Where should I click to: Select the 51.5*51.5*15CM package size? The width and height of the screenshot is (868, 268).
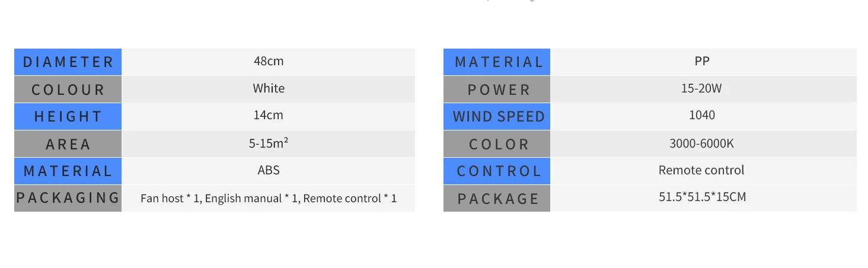pyautogui.click(x=702, y=197)
